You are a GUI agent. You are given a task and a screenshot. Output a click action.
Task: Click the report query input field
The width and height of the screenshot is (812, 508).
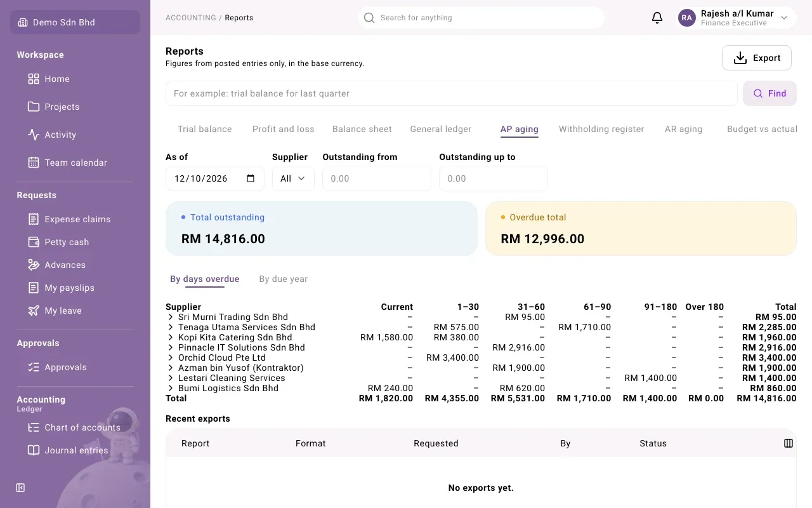[452, 93]
